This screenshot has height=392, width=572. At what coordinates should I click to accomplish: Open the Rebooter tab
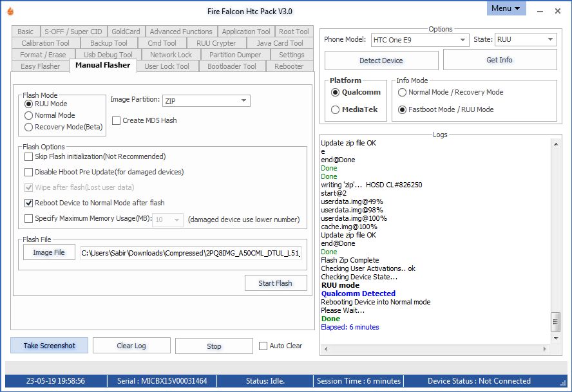(x=289, y=67)
